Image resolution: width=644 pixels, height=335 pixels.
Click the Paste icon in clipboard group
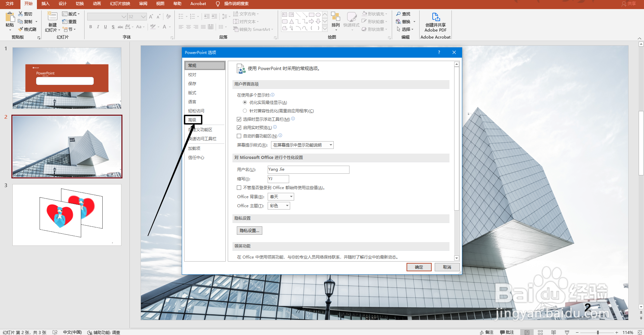coord(10,17)
